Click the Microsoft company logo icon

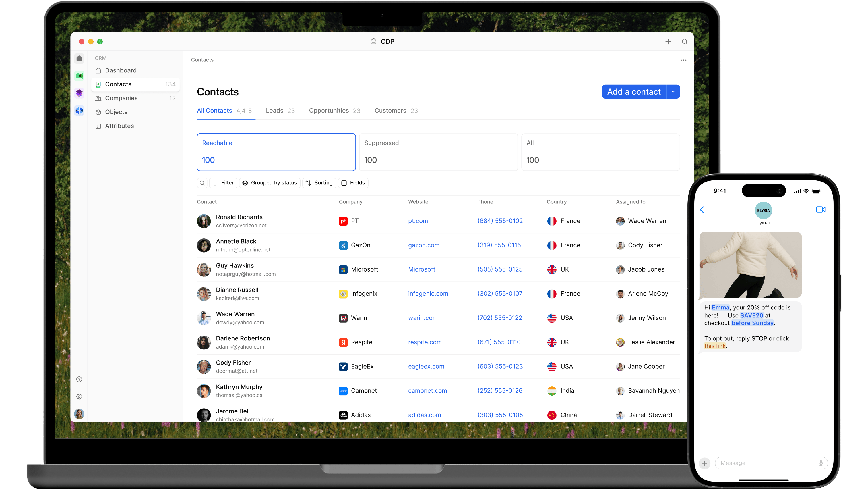pyautogui.click(x=343, y=269)
